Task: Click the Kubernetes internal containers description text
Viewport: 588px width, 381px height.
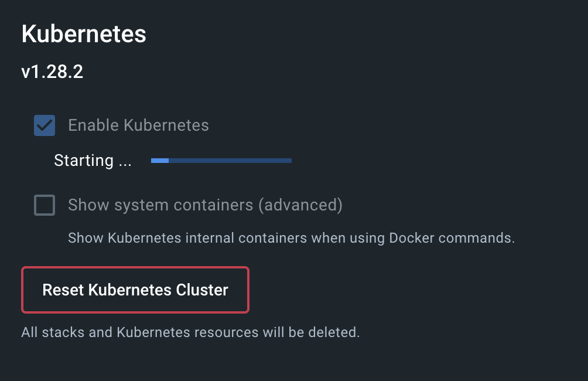Action: [291, 238]
